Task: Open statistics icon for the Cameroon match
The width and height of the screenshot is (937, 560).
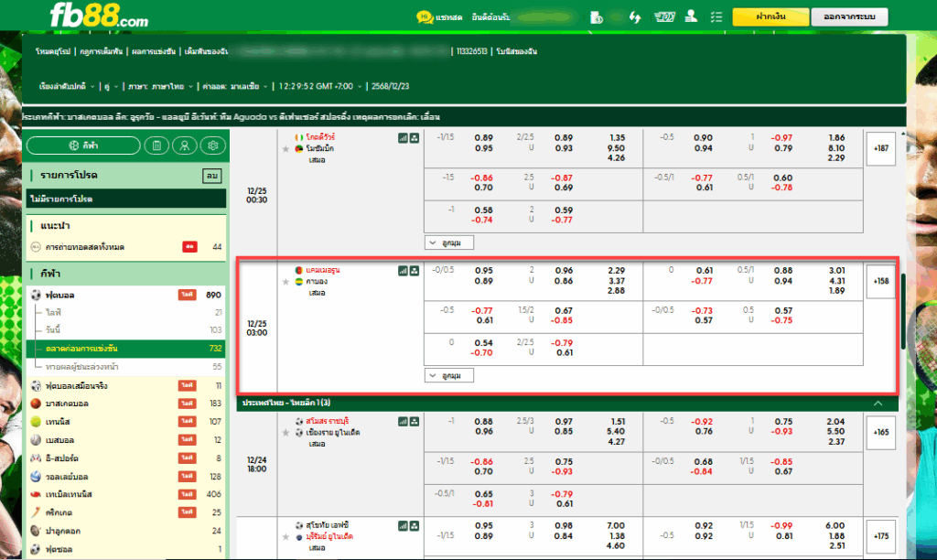Action: [x=403, y=271]
